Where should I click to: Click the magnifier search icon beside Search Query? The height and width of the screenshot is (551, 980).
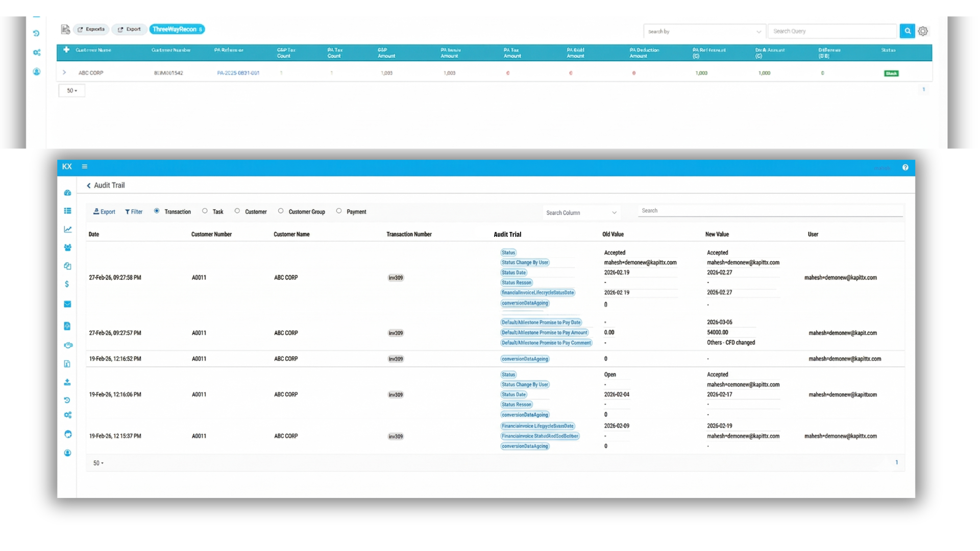(908, 31)
